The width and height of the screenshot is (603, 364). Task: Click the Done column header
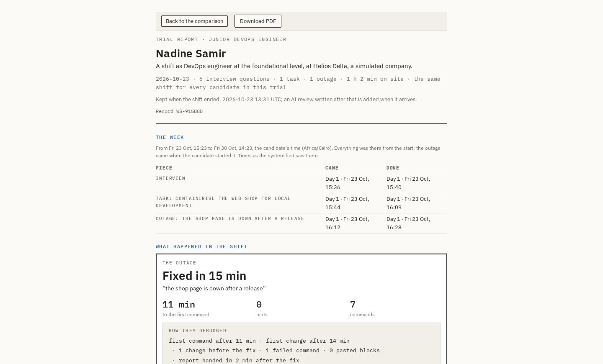click(393, 168)
